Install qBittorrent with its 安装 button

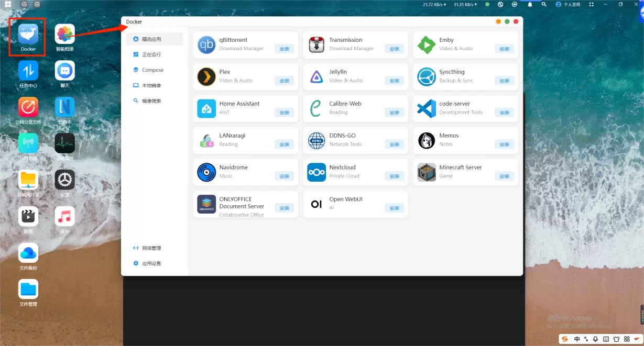coord(285,49)
